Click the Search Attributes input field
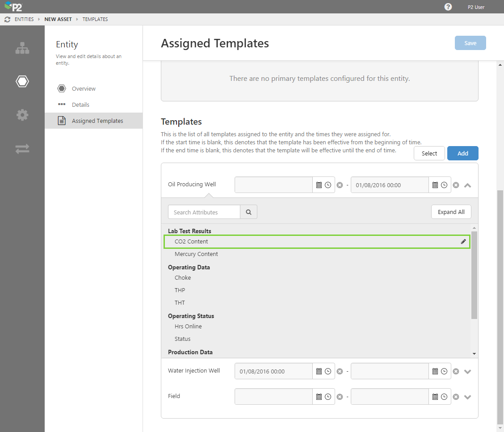The image size is (504, 432). coord(204,212)
